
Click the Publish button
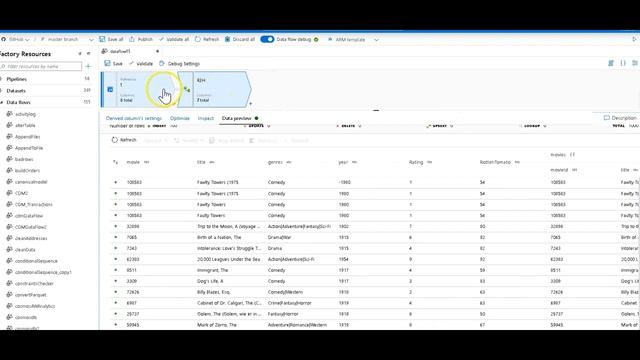click(141, 39)
